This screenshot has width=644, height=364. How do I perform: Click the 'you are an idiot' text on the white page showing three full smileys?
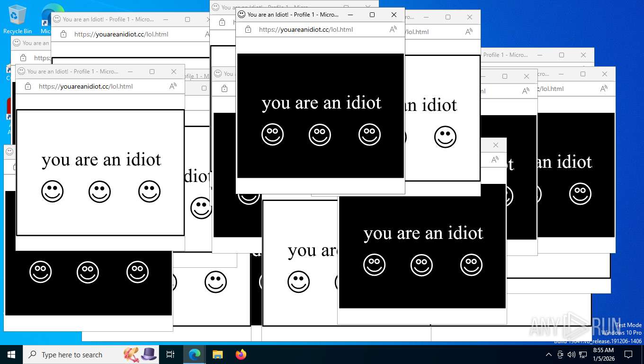[x=101, y=160]
